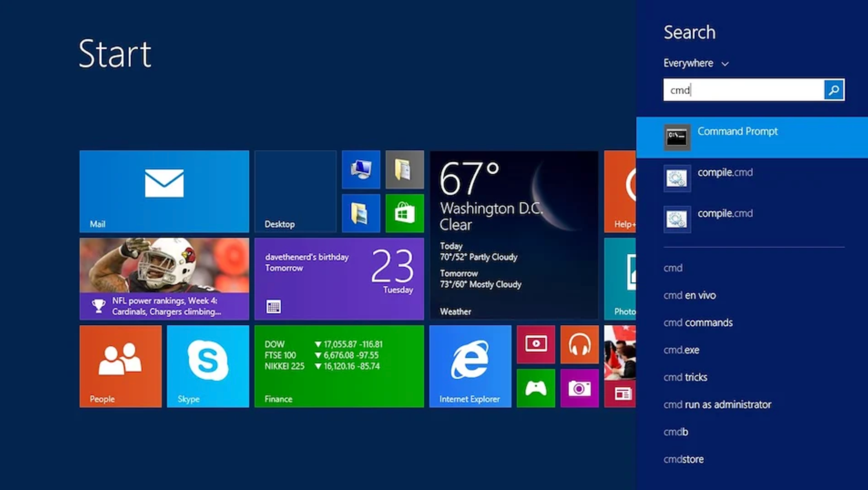
Task: Choose the 'cmdb' suggestion
Action: click(x=675, y=432)
